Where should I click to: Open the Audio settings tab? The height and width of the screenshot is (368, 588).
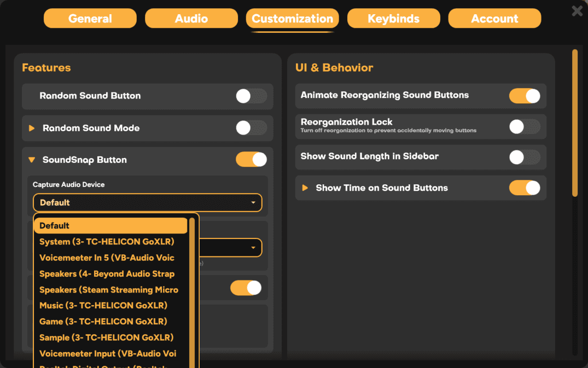pyautogui.click(x=191, y=18)
